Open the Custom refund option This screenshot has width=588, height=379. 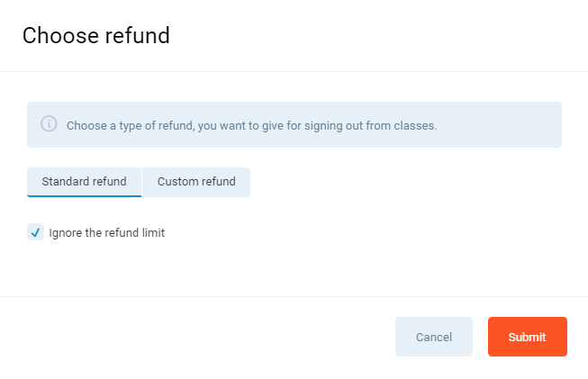click(x=196, y=182)
